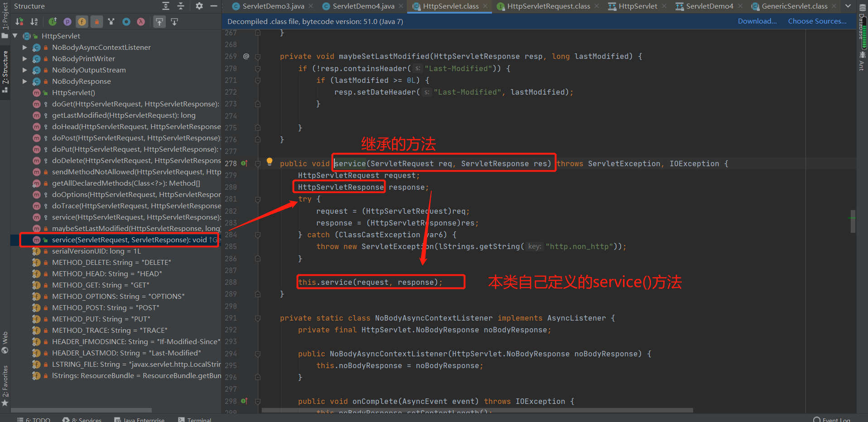The image size is (868, 422).
Task: Select HEADER_LASTMOD field in Structure tree
Action: [126, 353]
